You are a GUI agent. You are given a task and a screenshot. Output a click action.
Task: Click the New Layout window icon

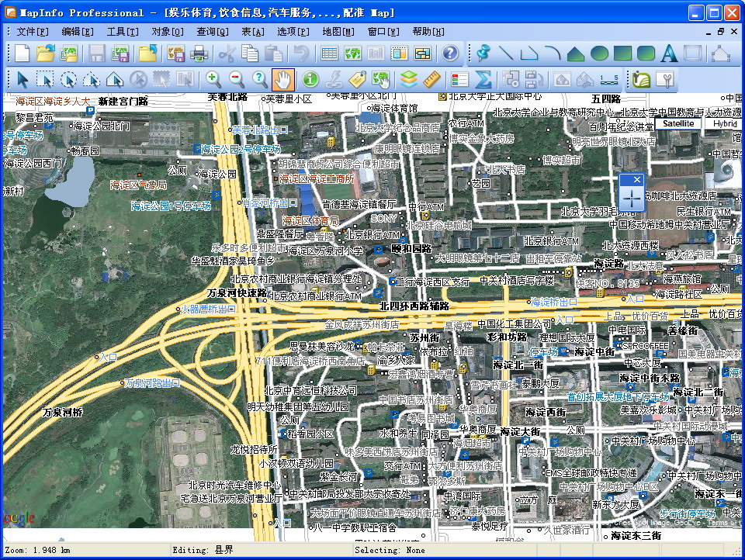pyautogui.click(x=399, y=53)
